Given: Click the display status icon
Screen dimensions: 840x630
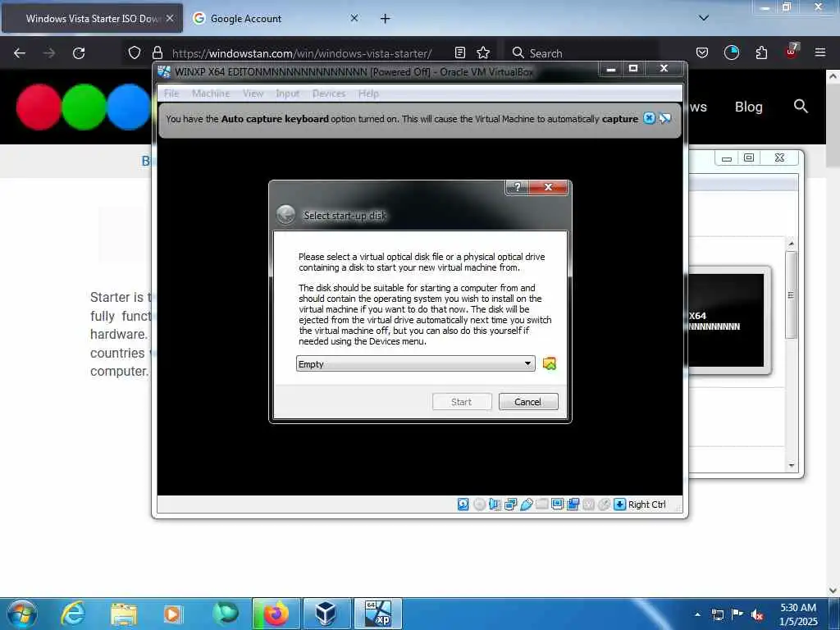Looking at the screenshot, I should tap(557, 504).
